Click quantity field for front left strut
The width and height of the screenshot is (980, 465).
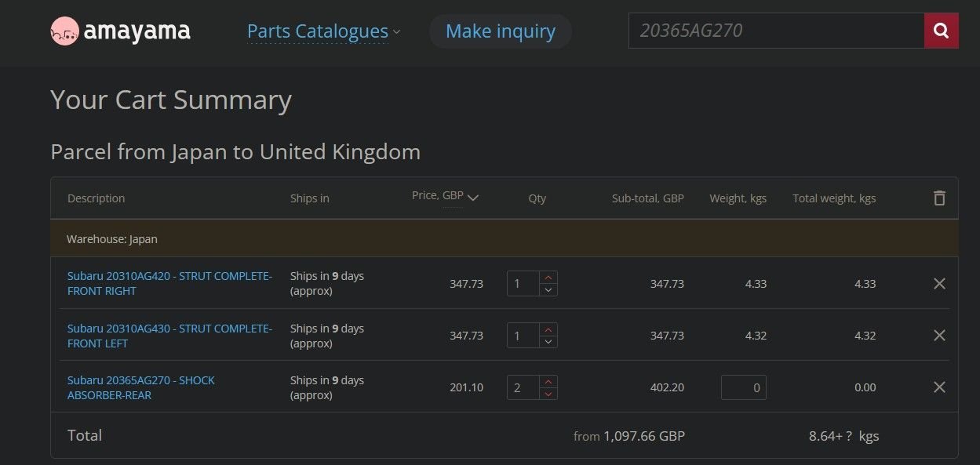click(523, 336)
